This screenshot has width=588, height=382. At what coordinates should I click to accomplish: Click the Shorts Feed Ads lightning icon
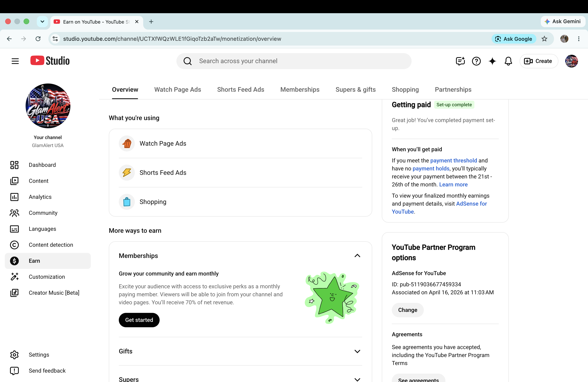pyautogui.click(x=127, y=172)
